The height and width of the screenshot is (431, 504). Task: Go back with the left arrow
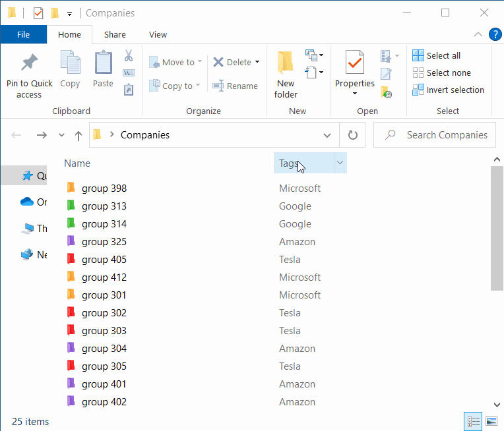click(x=16, y=135)
